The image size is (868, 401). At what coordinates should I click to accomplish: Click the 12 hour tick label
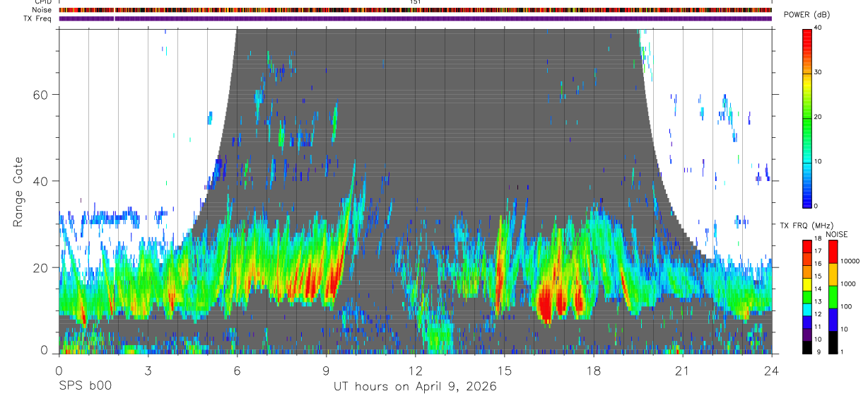(415, 371)
